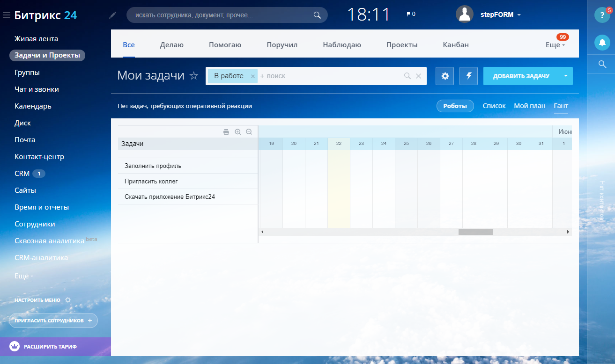The width and height of the screenshot is (615, 364).
Task: Open Группы in the left menu
Action: [27, 73]
